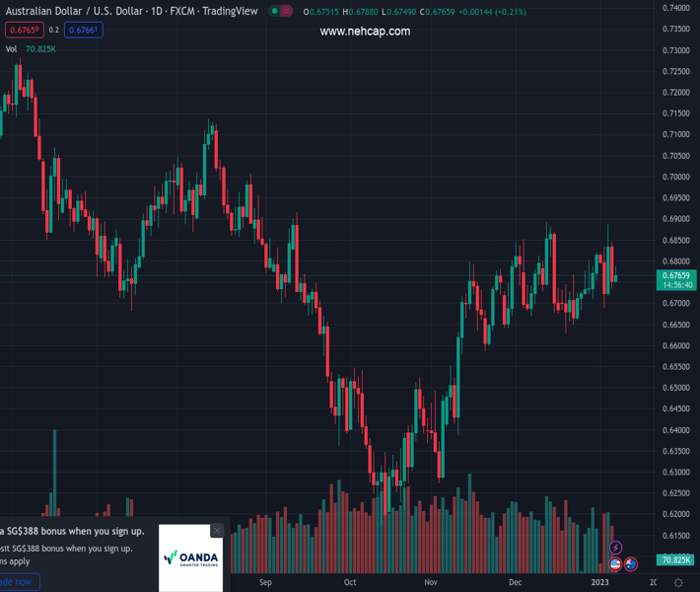
Task: Click the 2023 label on time axis
Action: (x=601, y=583)
